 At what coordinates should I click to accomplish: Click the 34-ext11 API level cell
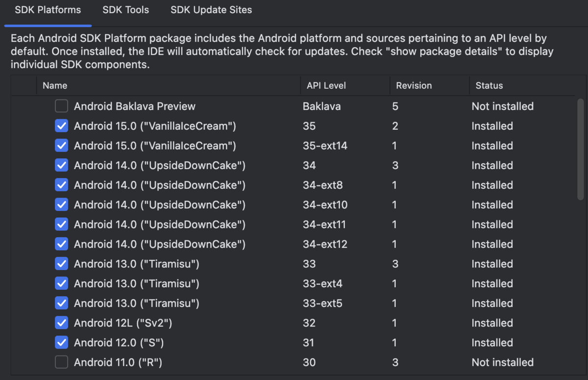tap(324, 225)
